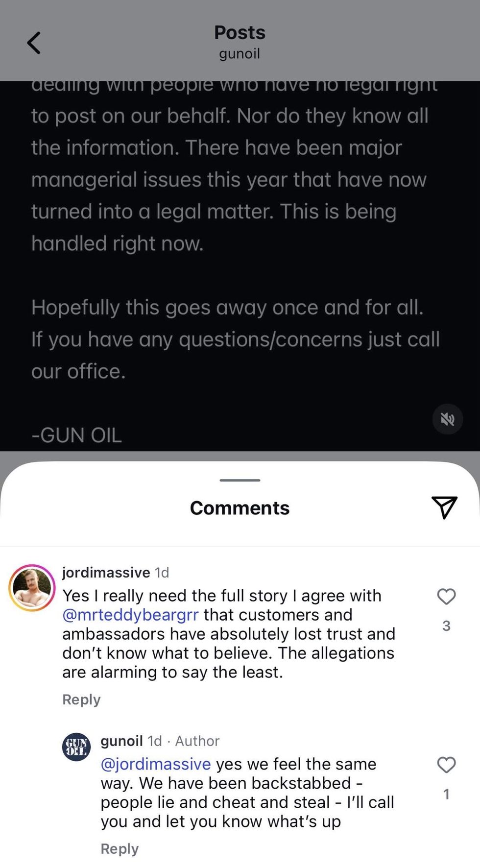The height and width of the screenshot is (868, 480).
Task: Unmute the video with the speaker icon
Action: tap(447, 419)
